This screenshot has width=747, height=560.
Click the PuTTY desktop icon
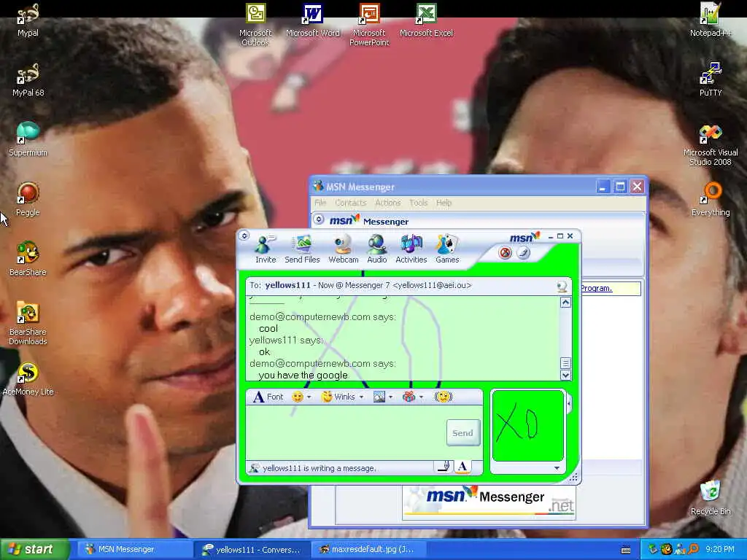tap(711, 79)
